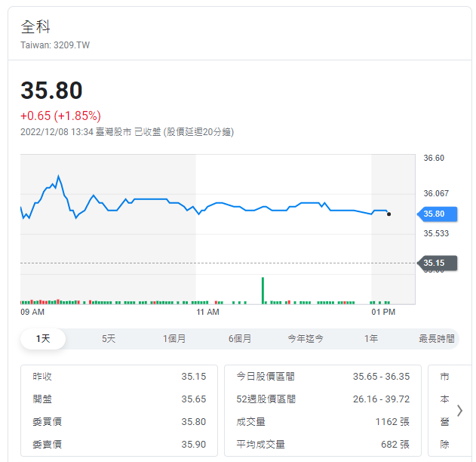Select the 1個月 range tab
The height and width of the screenshot is (462, 476).
coord(174,339)
